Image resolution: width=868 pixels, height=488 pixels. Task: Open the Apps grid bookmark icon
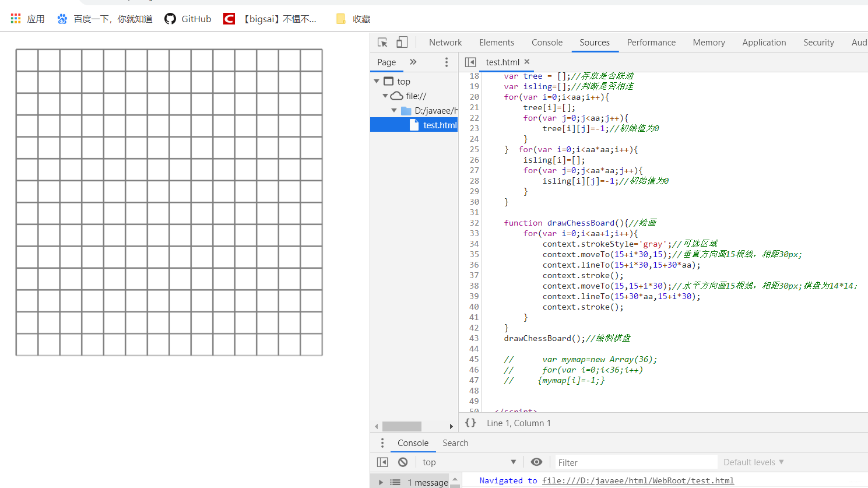(16, 19)
